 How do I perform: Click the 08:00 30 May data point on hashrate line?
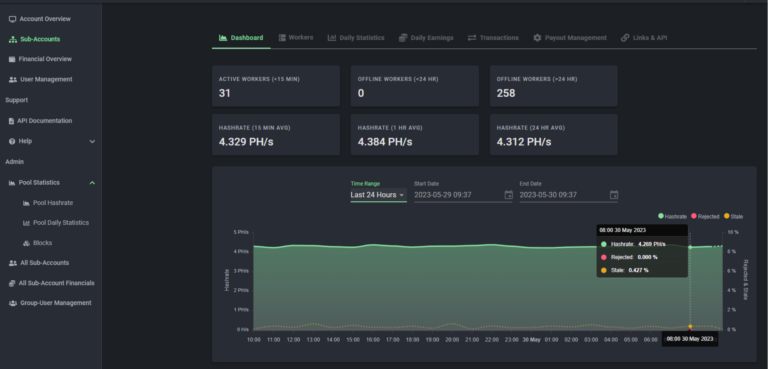point(690,247)
